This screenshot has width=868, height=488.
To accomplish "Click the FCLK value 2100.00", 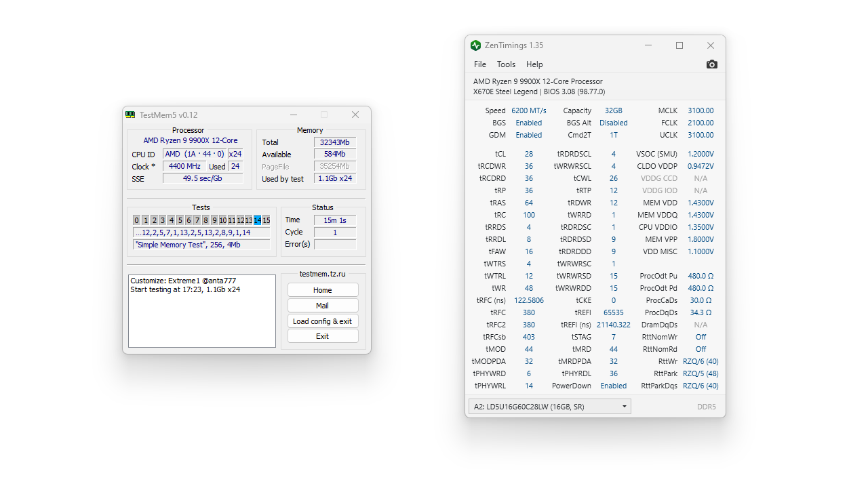I will coord(701,123).
